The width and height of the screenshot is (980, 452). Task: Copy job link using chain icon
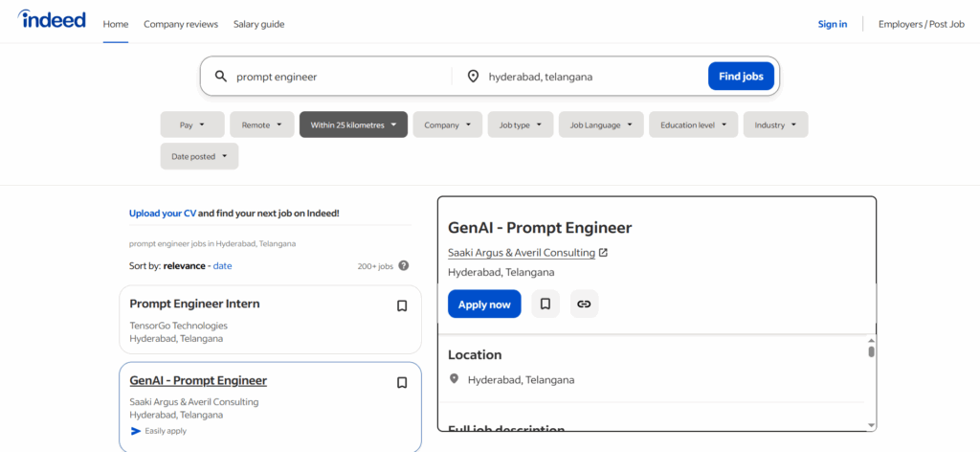point(584,305)
